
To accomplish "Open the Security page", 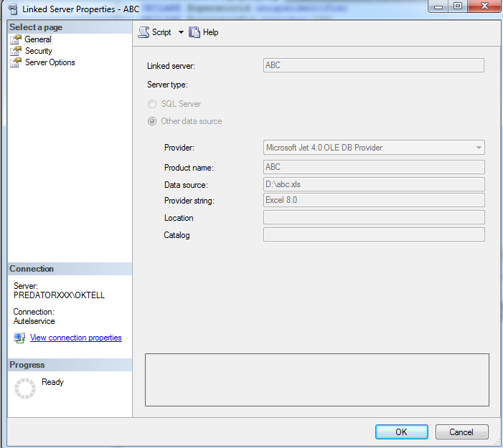I will (x=39, y=51).
